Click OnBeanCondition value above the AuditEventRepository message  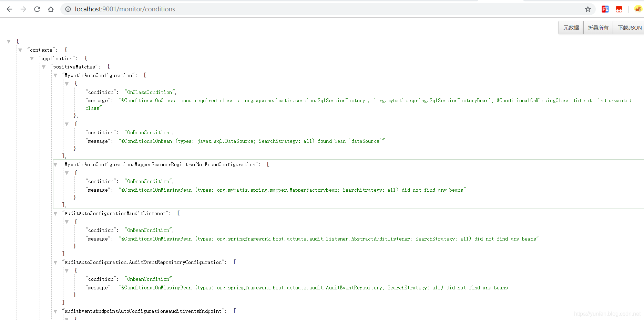point(149,279)
